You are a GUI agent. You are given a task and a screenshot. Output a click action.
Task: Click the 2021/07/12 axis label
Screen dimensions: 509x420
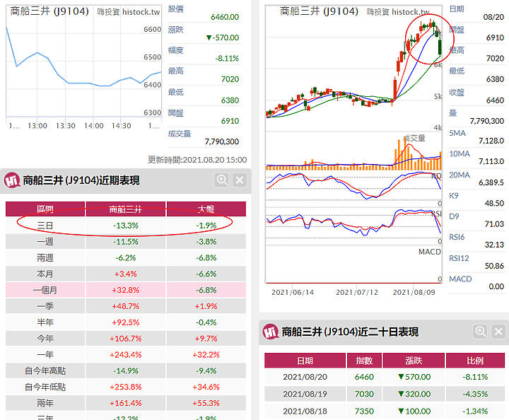click(357, 293)
